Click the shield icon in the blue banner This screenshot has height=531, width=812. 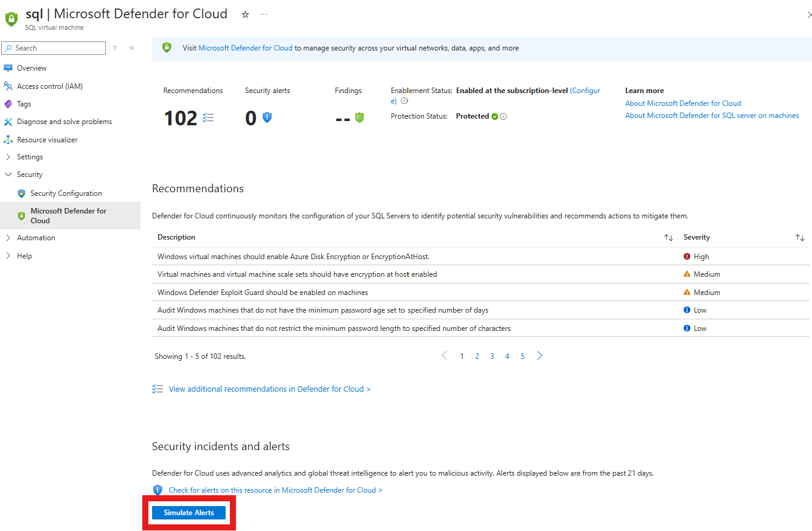point(167,48)
